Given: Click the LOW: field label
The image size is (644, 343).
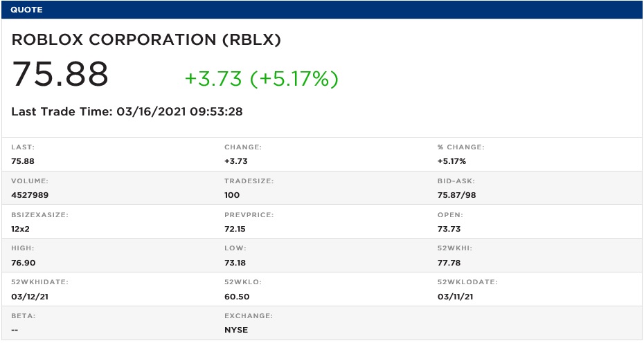Looking at the screenshot, I should [235, 248].
